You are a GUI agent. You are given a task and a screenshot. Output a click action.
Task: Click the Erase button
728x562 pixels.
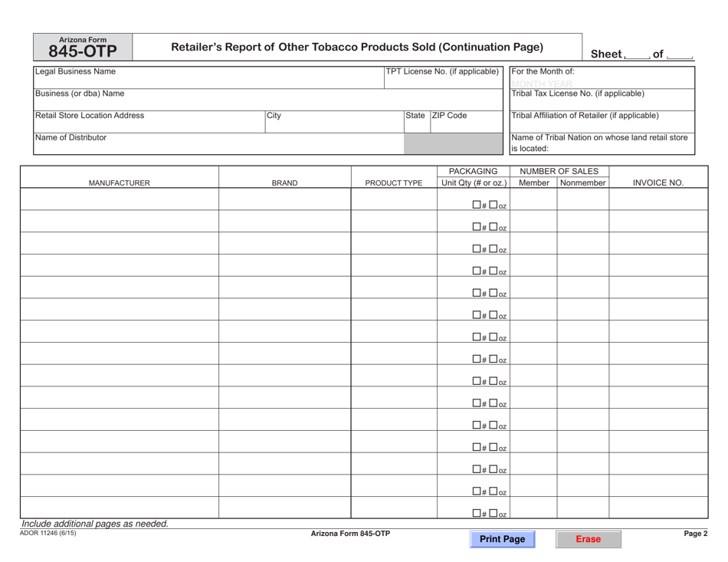[588, 539]
